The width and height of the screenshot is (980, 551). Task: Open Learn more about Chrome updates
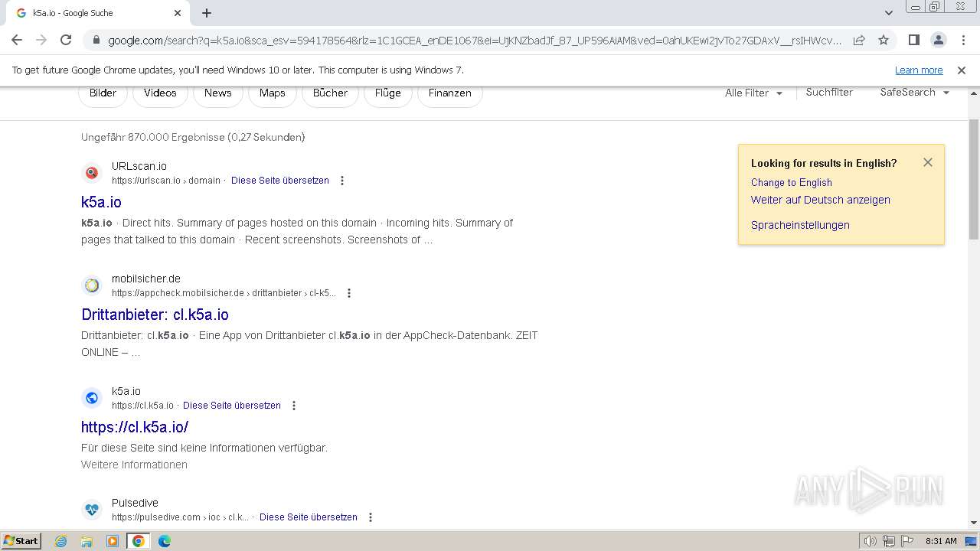click(919, 70)
